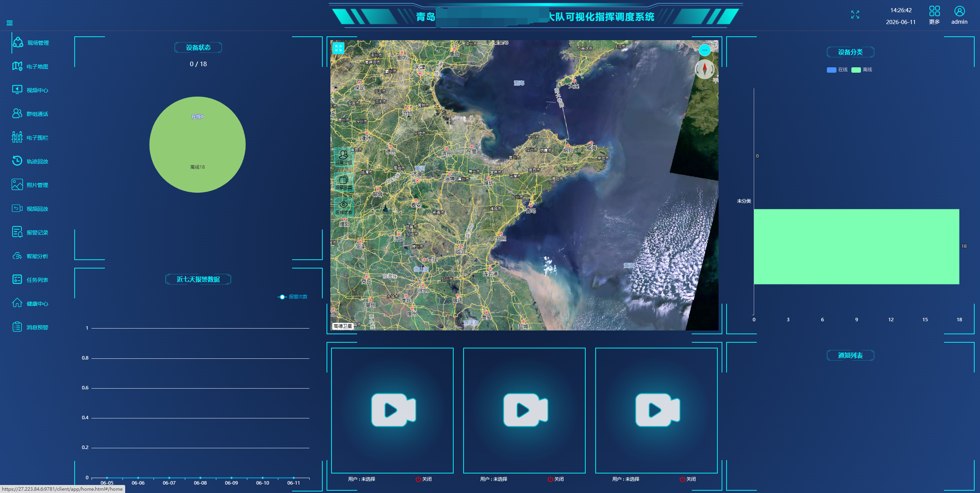This screenshot has height=493, width=980.
Task: Click 关闭 under the first video panel
Action: coord(424,479)
